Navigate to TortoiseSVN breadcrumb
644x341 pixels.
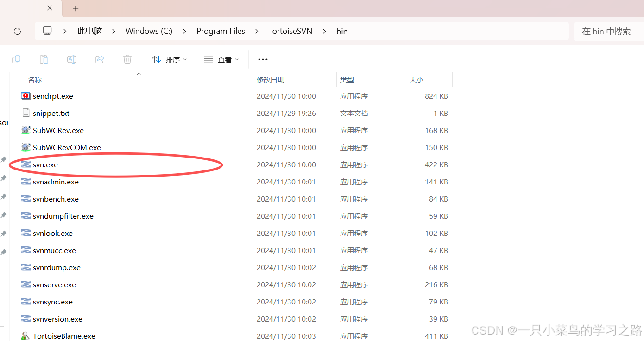click(290, 31)
